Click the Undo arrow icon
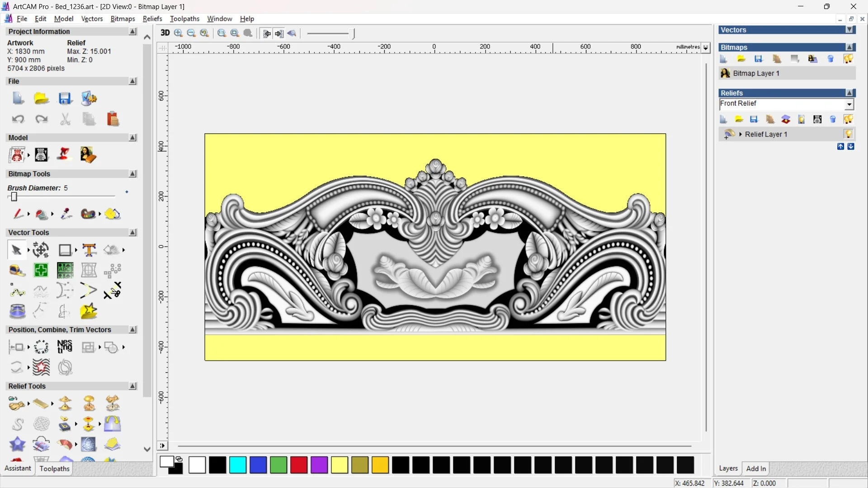This screenshot has width=868, height=488. tap(18, 119)
